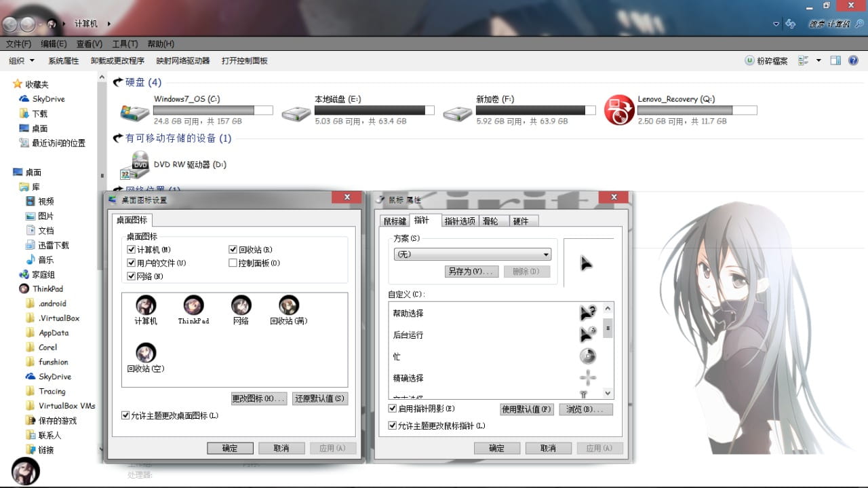This screenshot has height=488, width=868.
Task: Open the 方案 pointer scheme dropdown
Action: click(548, 254)
